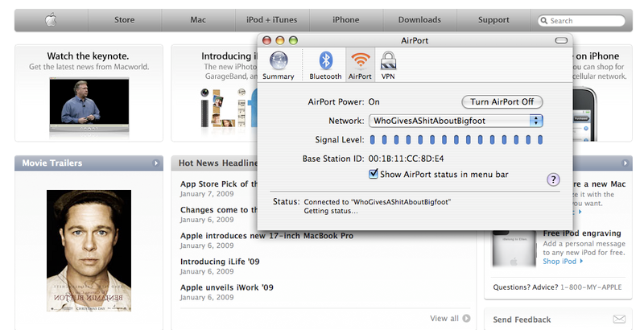Click the toolbar toggle pill in AirPort title bar
644x330 pixels.
pyautogui.click(x=561, y=40)
